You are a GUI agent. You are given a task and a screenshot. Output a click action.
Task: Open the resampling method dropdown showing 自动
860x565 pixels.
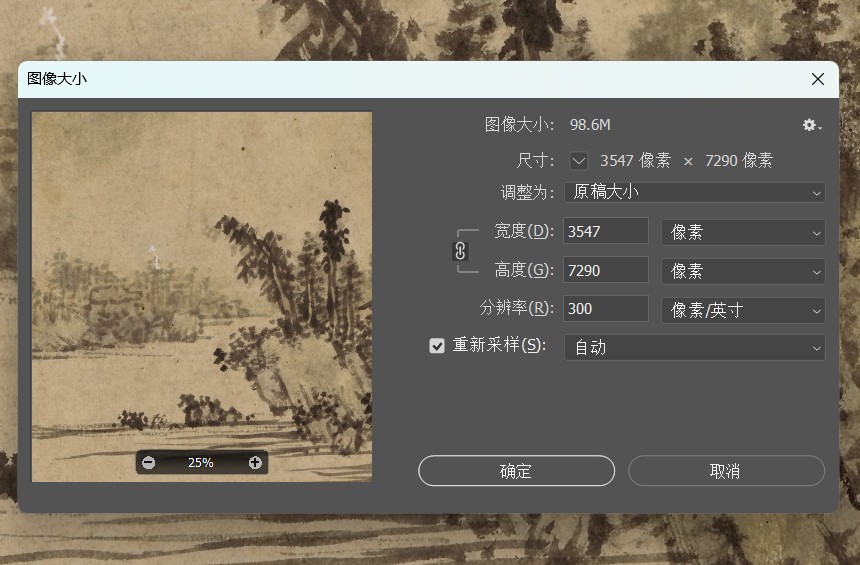click(694, 347)
